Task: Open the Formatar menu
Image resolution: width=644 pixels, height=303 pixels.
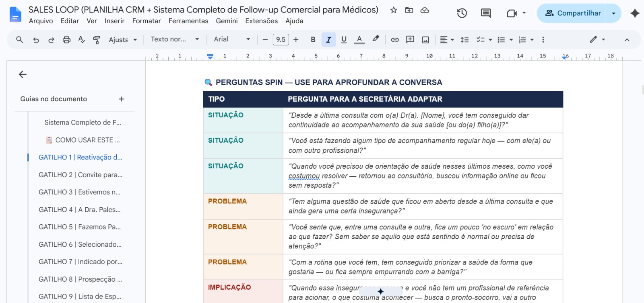Action: (x=147, y=21)
